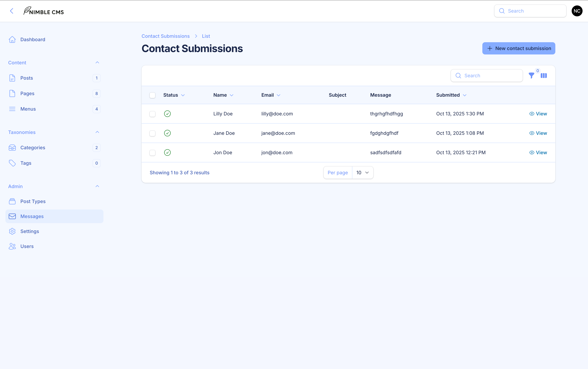Viewport: 588px width, 369px height.
Task: Check the Jane Doe row checkbox
Action: (152, 133)
